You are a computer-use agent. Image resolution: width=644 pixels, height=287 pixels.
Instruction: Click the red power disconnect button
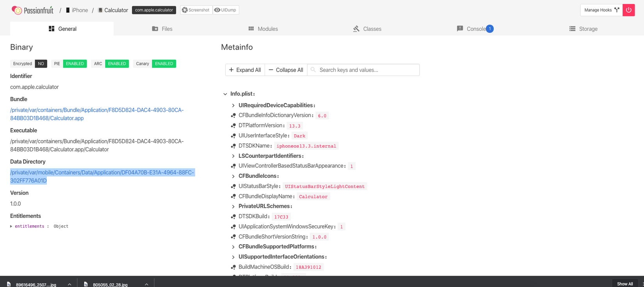point(628,10)
